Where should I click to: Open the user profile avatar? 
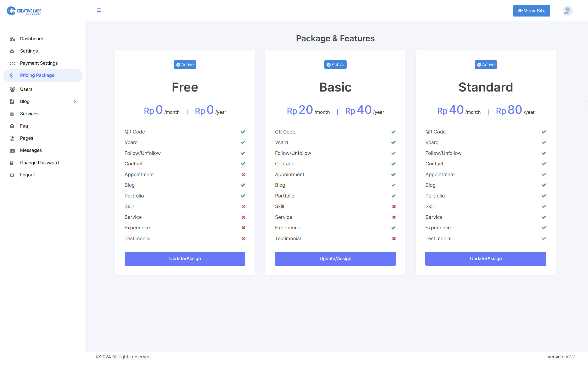point(567,11)
